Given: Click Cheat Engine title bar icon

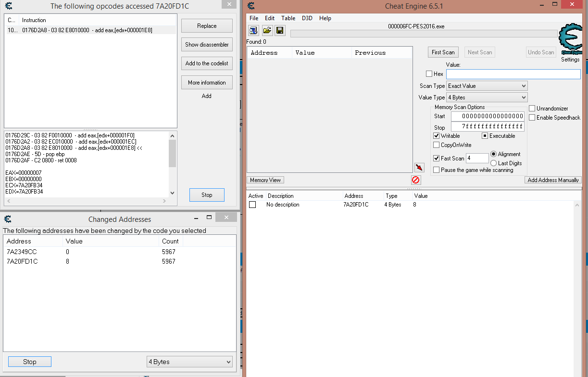Looking at the screenshot, I should pyautogui.click(x=250, y=6).
